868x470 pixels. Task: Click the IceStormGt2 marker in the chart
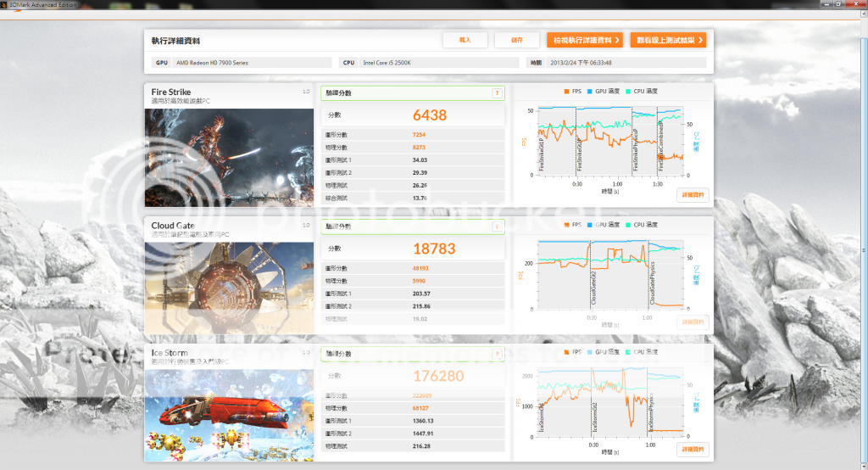coord(594,417)
